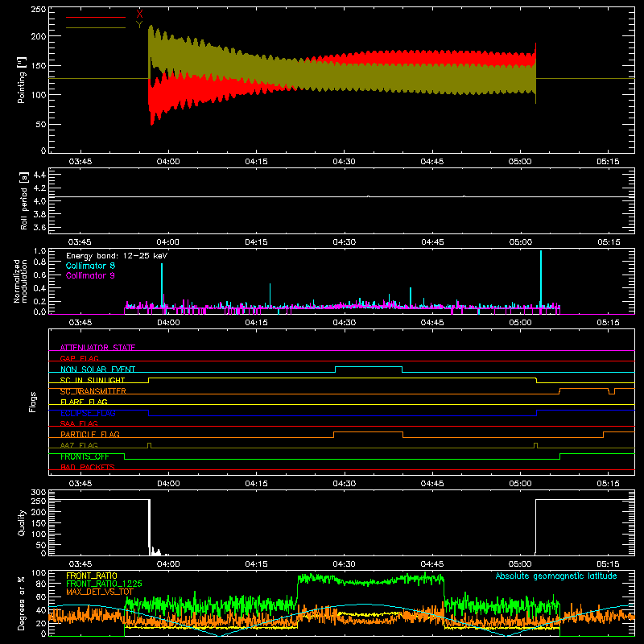Click the raised PARTICLE_FLAG step near 04:30
Viewport: 644px width, 644px height.
pos(369,432)
